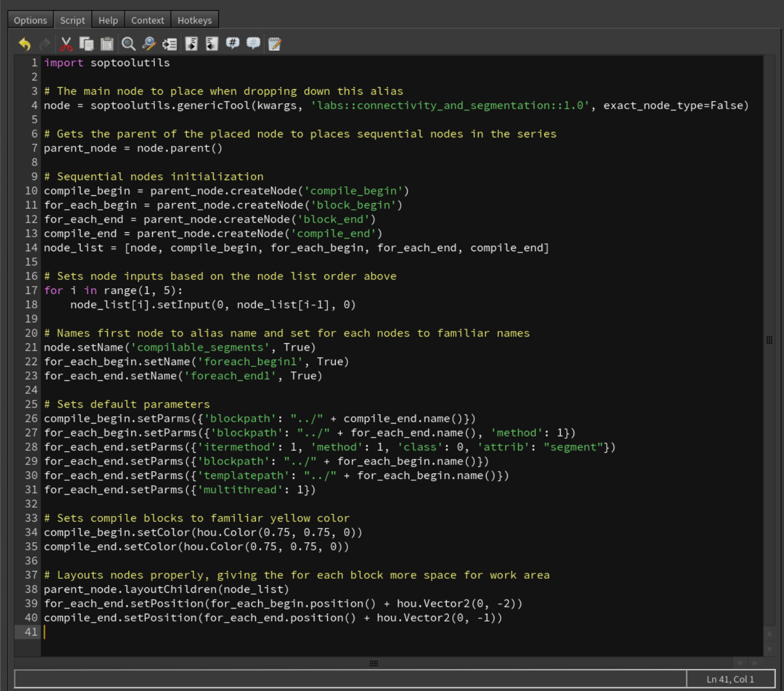Switch to the Options tab
This screenshot has width=784, height=691.
(30, 20)
